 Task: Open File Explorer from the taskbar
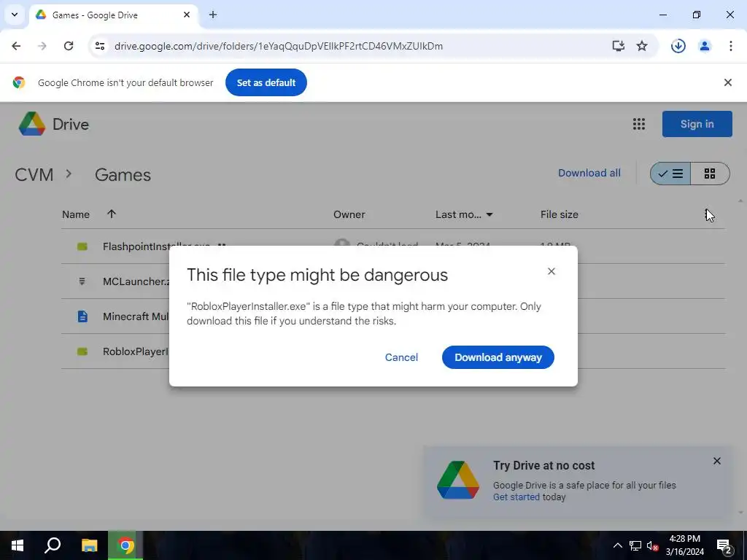coord(89,545)
